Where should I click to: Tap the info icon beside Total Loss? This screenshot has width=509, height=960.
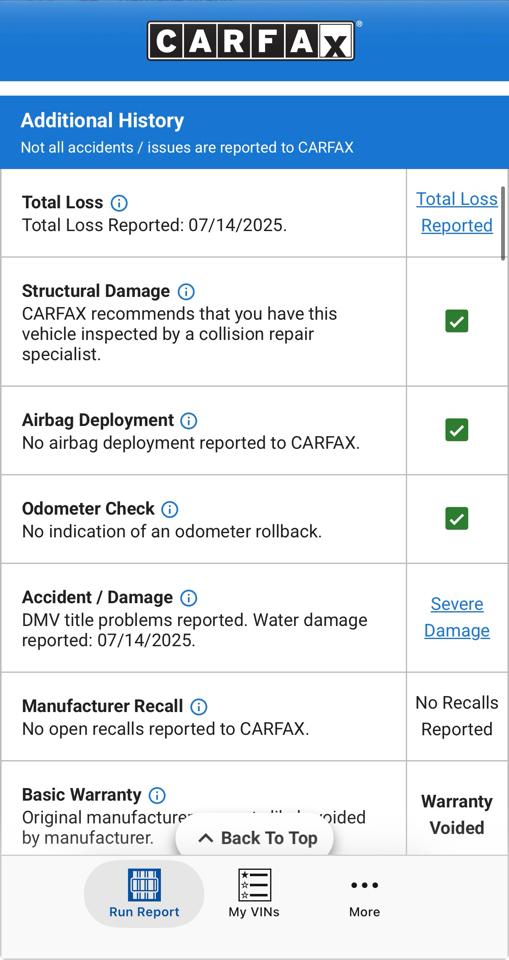click(119, 203)
